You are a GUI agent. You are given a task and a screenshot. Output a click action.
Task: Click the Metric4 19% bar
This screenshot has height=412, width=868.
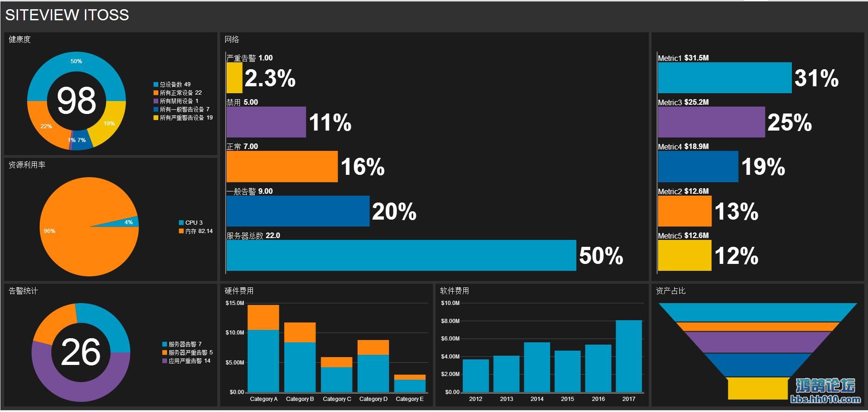point(698,167)
